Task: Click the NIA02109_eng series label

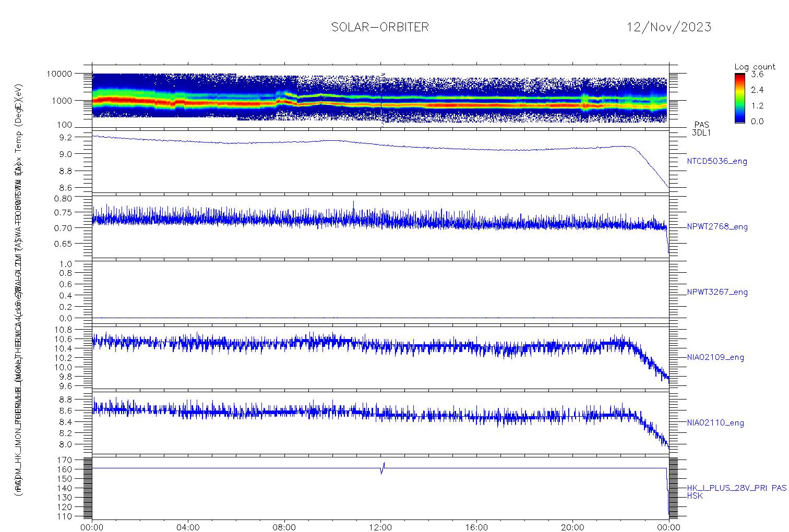Action: (715, 358)
